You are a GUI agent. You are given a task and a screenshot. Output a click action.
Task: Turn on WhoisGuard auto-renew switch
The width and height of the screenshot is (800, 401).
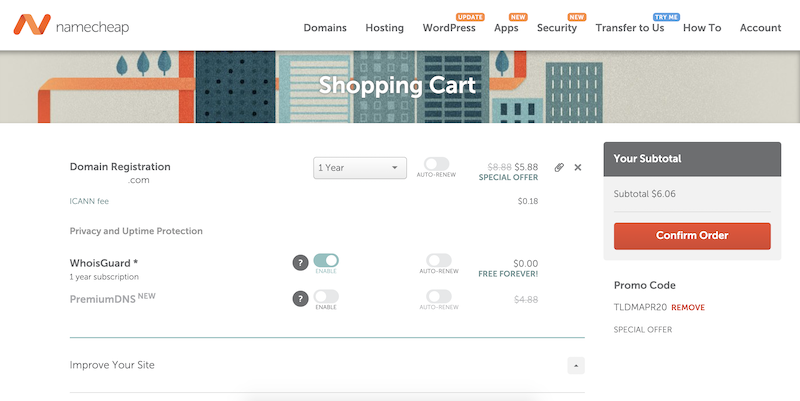438,261
